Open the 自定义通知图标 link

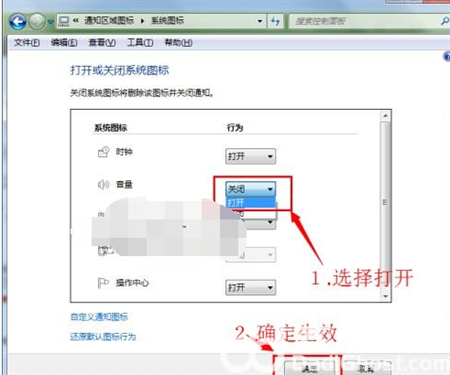tap(99, 317)
